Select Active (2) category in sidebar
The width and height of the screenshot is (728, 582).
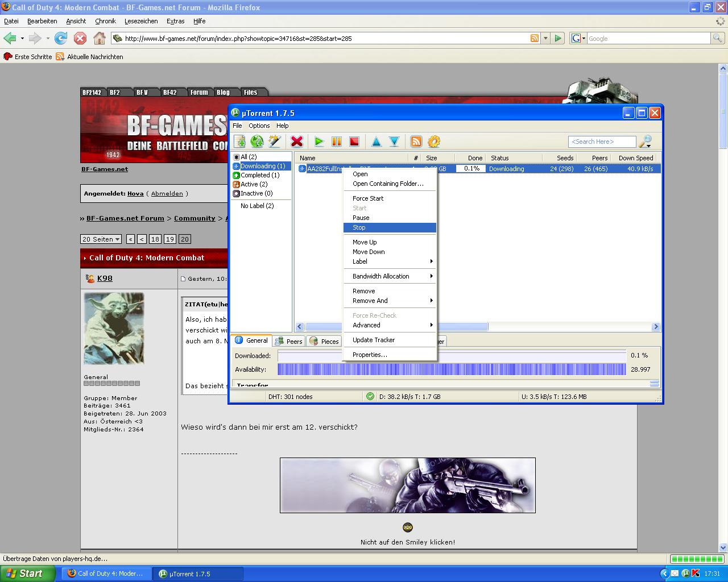[x=254, y=184]
